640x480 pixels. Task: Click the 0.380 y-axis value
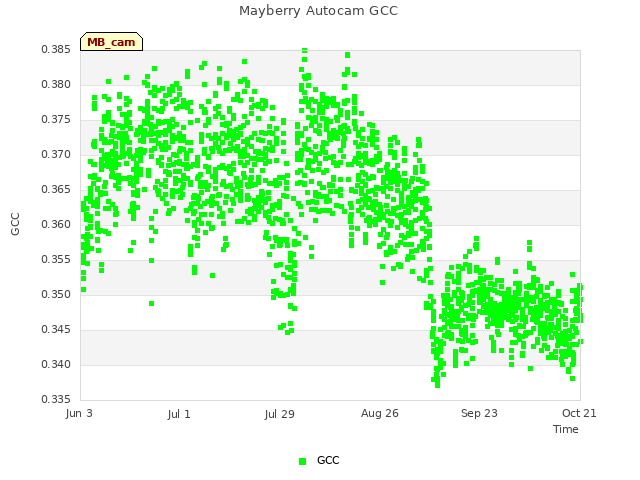click(x=56, y=84)
